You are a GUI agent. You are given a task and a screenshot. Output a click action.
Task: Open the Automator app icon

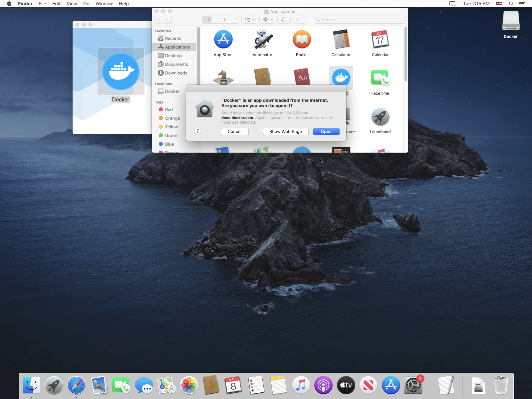click(x=262, y=40)
